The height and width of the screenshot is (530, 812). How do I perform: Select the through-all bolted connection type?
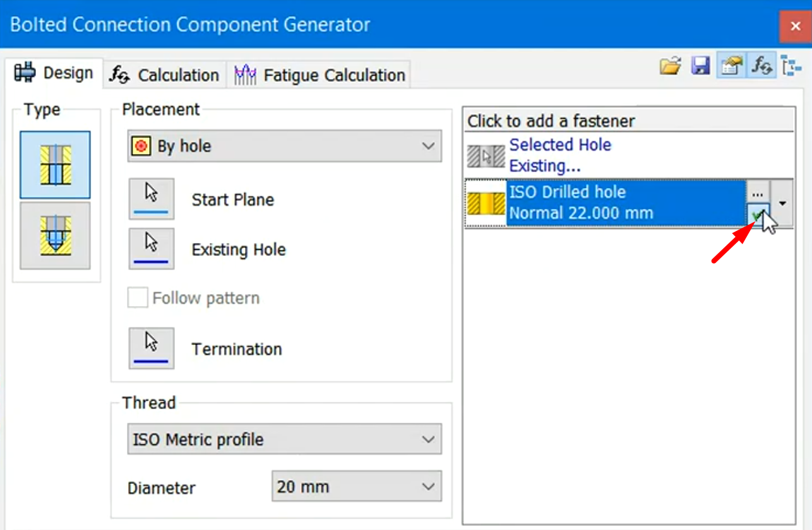pos(55,165)
